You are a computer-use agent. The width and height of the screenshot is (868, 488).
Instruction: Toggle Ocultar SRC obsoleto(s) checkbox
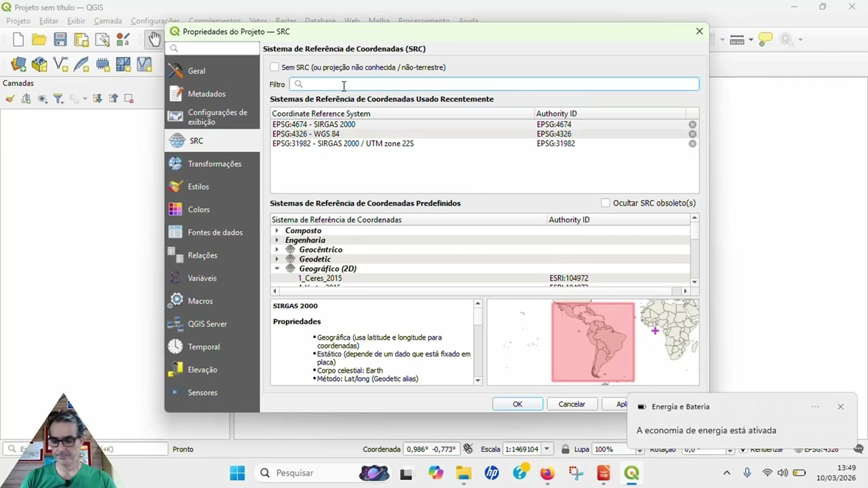(x=606, y=203)
